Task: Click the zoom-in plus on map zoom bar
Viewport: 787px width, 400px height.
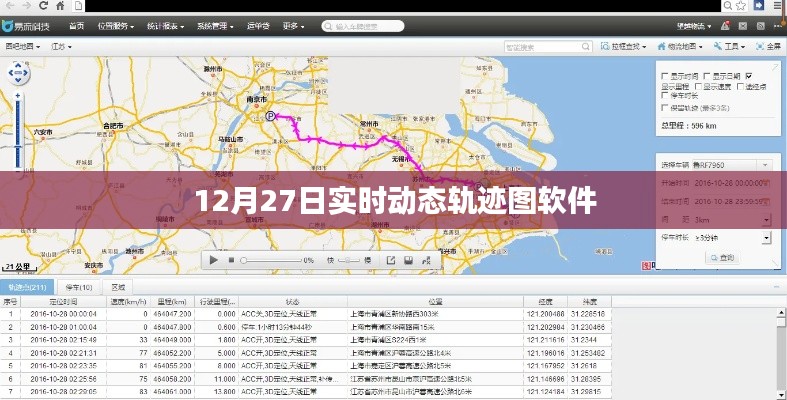Action: click(19, 96)
